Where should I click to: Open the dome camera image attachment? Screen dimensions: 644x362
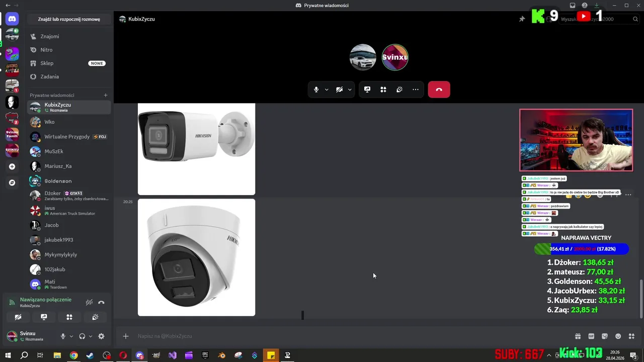(x=196, y=257)
